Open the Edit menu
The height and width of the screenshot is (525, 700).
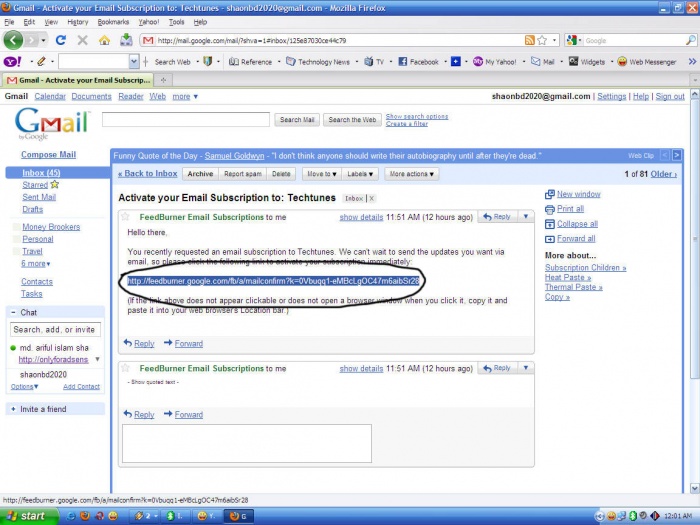coord(29,22)
